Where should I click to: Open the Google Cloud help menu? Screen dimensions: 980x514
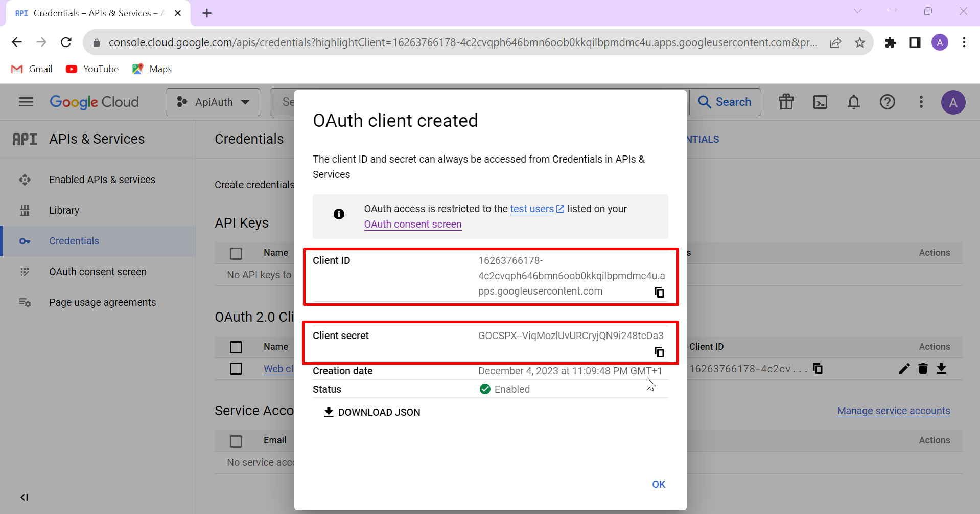(x=888, y=102)
